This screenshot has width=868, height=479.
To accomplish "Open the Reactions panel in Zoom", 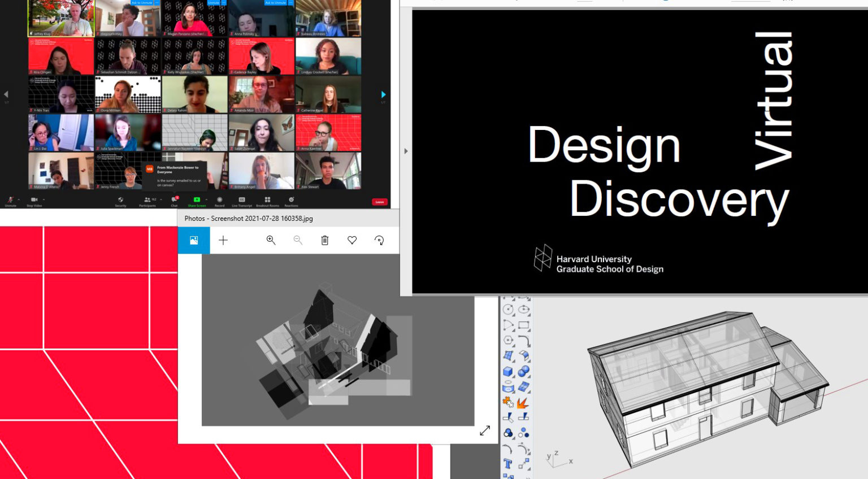I will [292, 199].
